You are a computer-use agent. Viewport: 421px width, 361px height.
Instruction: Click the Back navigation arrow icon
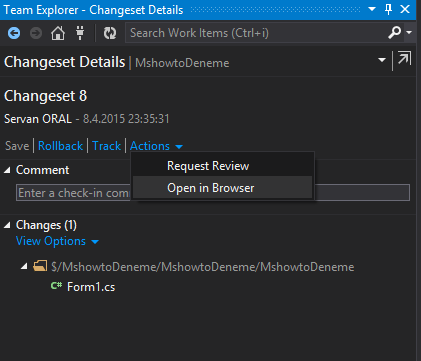pyautogui.click(x=14, y=33)
